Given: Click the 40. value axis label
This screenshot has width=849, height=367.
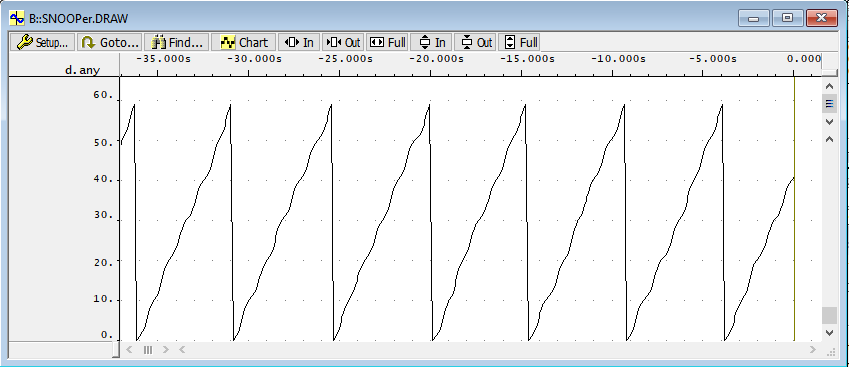Looking at the screenshot, I should [103, 180].
